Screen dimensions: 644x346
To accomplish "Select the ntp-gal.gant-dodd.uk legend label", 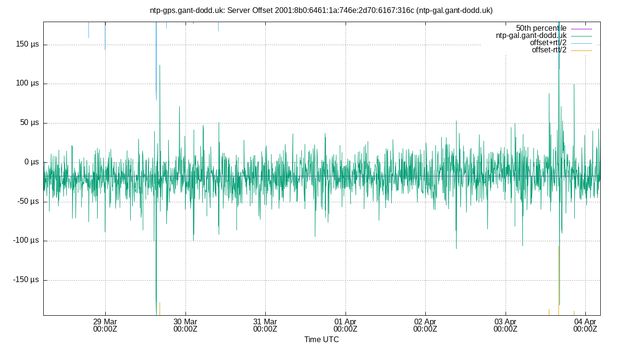I will coord(532,35).
